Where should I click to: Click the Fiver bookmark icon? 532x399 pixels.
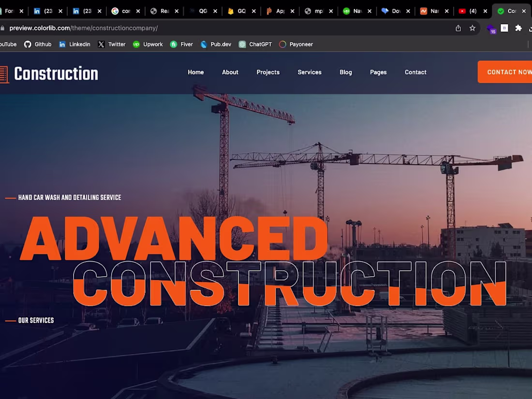click(x=173, y=44)
